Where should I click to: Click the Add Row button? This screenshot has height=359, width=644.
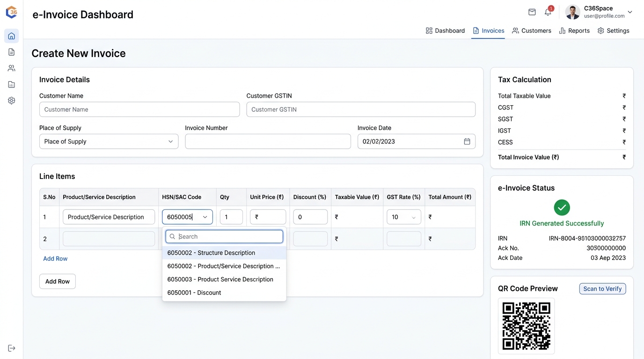pyautogui.click(x=58, y=281)
